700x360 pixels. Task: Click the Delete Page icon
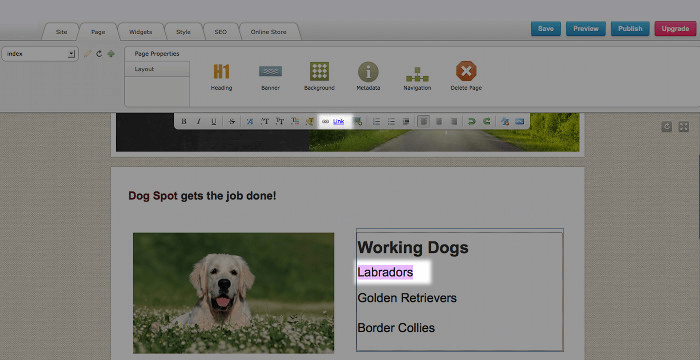click(x=466, y=76)
